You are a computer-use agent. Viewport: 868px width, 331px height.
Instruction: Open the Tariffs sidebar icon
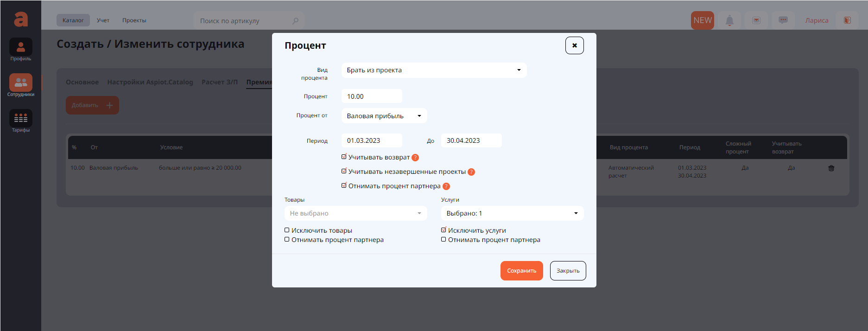coord(21,119)
